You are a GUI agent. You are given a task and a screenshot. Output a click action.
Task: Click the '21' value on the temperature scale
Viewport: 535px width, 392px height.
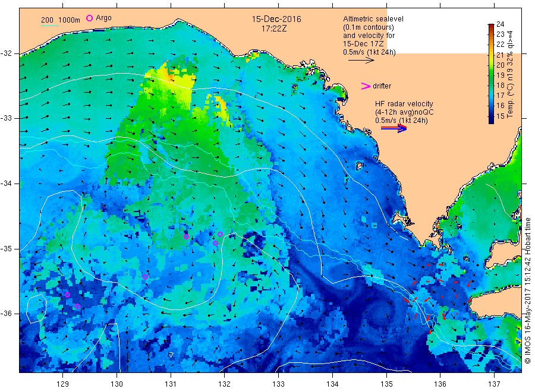[500, 55]
